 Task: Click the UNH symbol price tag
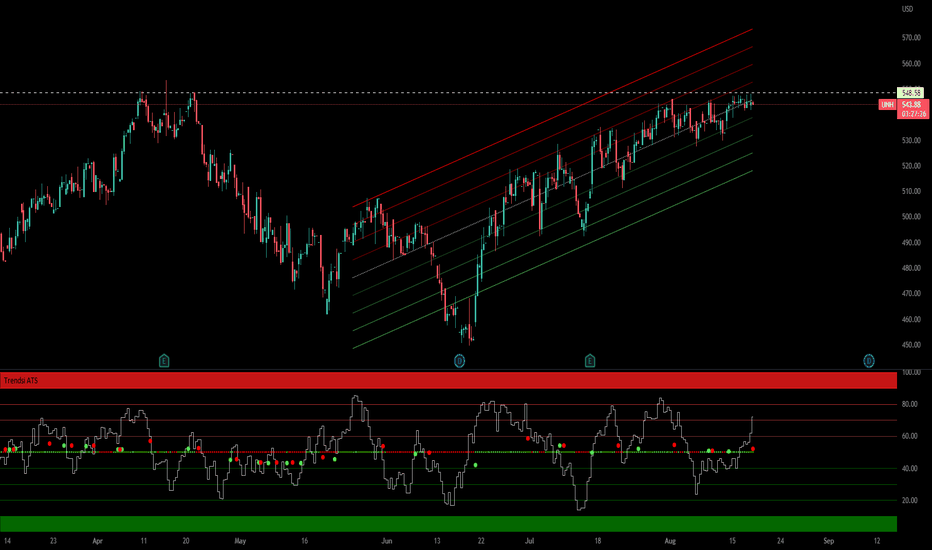tap(887, 105)
